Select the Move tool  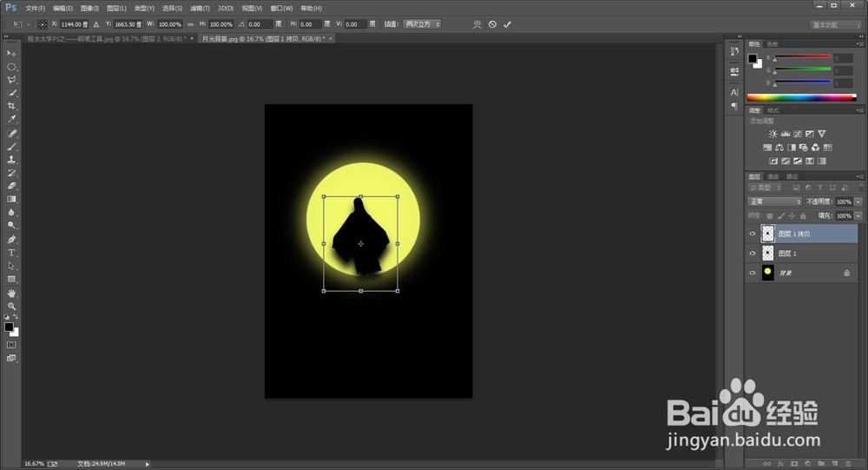click(11, 53)
